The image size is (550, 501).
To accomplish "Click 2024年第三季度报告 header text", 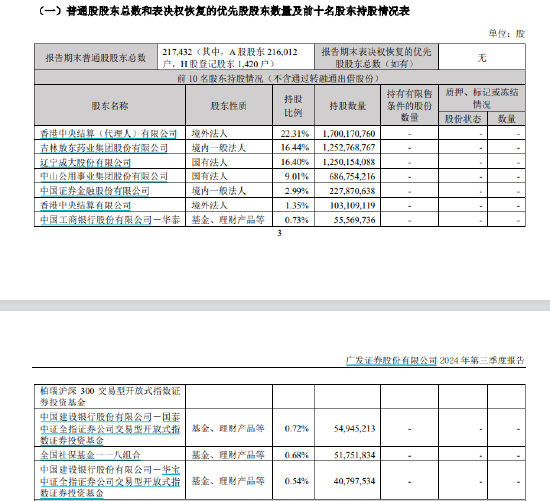I will (482, 360).
